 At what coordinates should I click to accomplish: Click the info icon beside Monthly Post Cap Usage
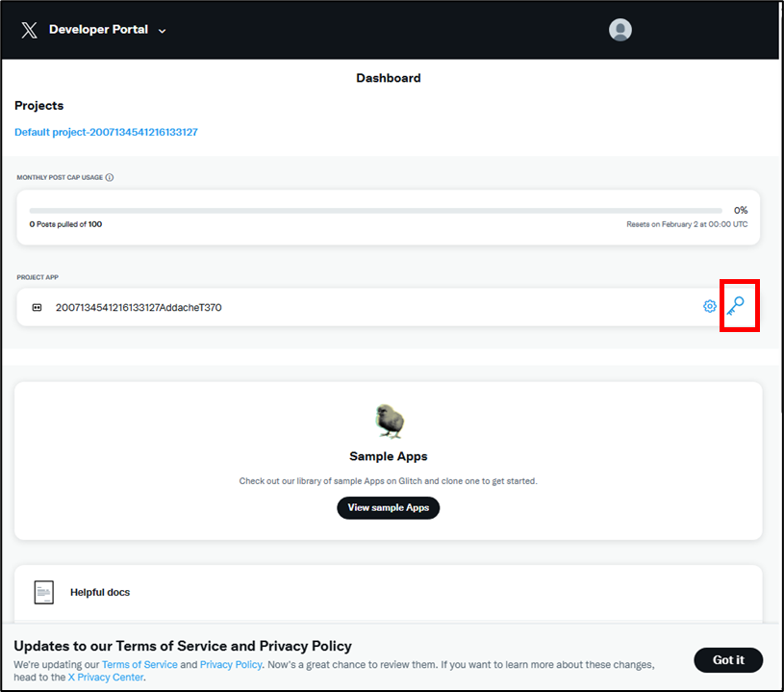110,178
